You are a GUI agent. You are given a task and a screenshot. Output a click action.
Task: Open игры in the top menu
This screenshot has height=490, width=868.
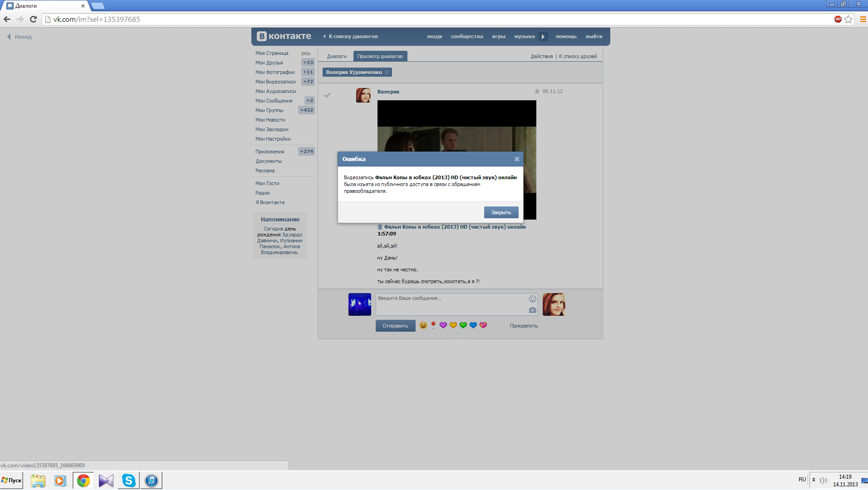pyautogui.click(x=499, y=36)
